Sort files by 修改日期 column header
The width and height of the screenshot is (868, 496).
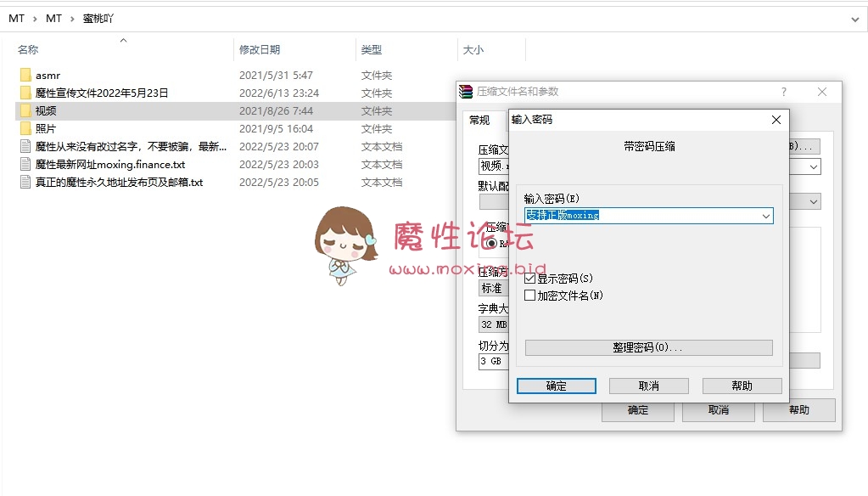pyautogui.click(x=261, y=49)
